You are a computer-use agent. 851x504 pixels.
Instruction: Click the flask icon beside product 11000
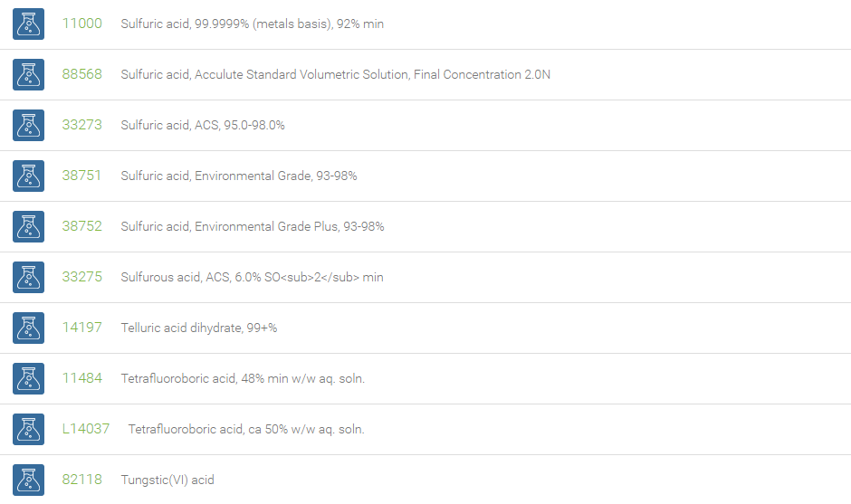pos(28,24)
